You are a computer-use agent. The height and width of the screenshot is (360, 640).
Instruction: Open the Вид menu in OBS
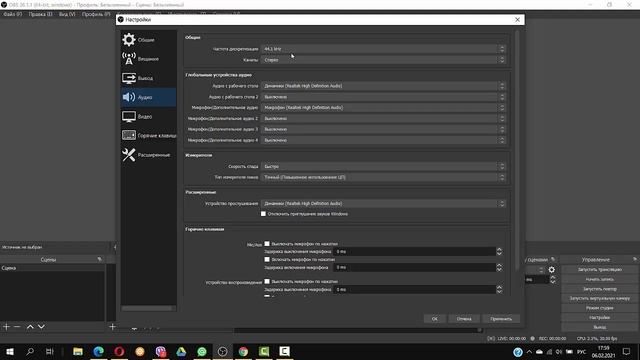pyautogui.click(x=67, y=14)
